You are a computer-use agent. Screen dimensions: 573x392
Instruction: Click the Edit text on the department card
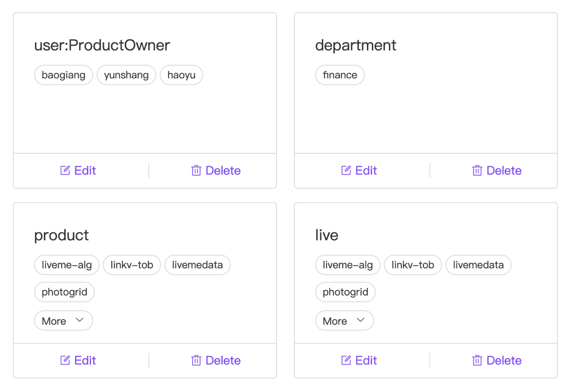click(366, 170)
